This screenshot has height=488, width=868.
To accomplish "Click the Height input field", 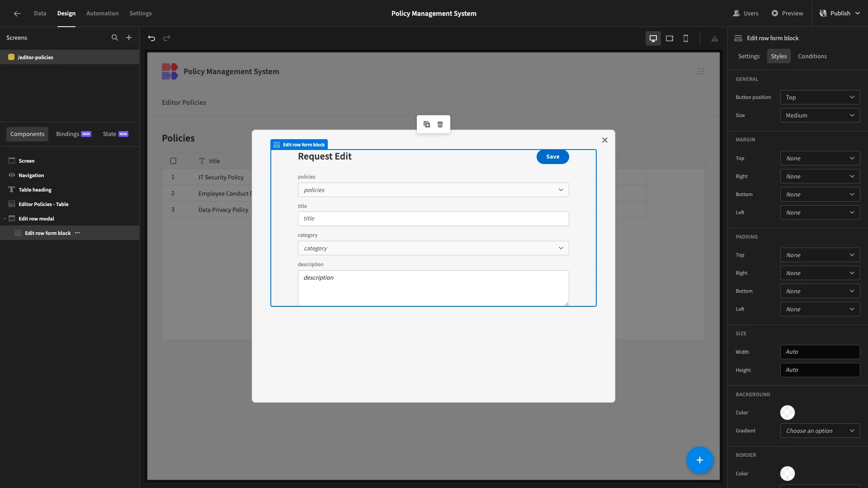I will pos(820,370).
